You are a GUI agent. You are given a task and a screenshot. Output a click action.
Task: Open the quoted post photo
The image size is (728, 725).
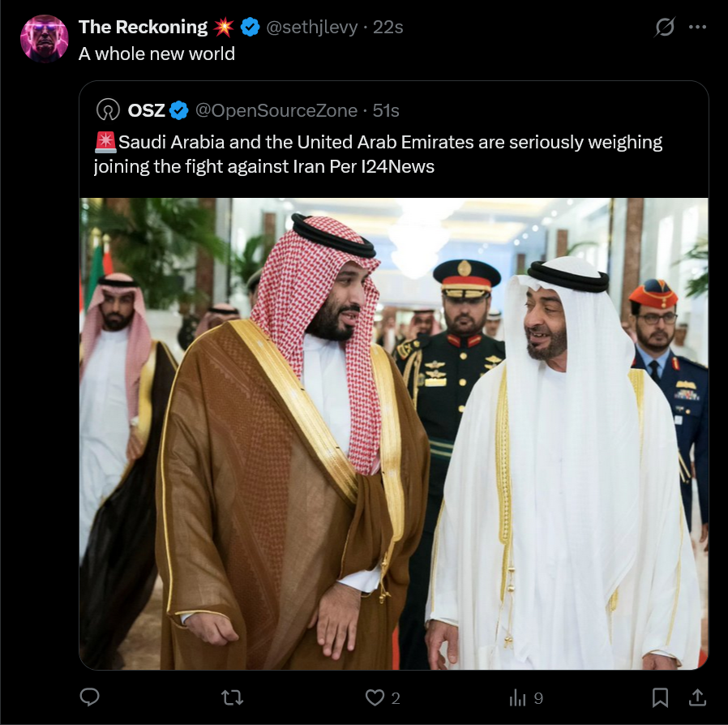point(394,434)
